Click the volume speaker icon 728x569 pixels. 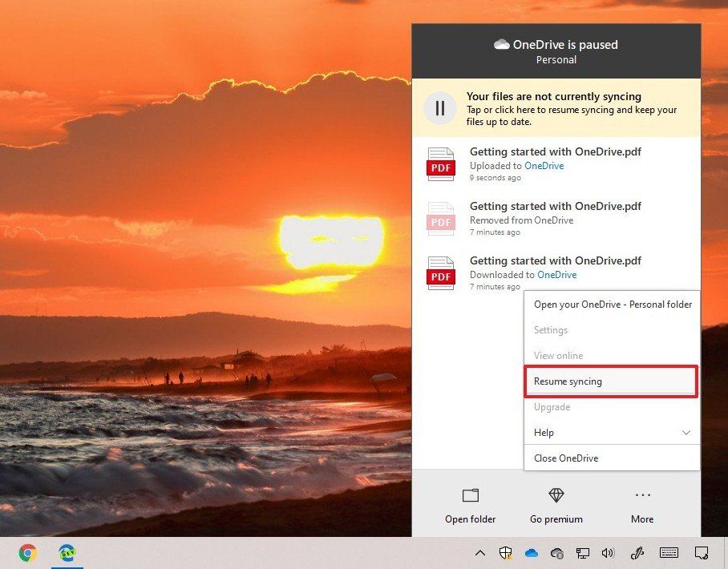(609, 552)
